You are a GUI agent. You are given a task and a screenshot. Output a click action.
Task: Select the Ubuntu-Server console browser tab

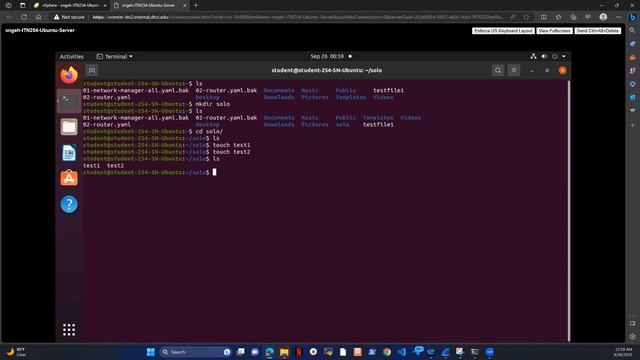149,5
